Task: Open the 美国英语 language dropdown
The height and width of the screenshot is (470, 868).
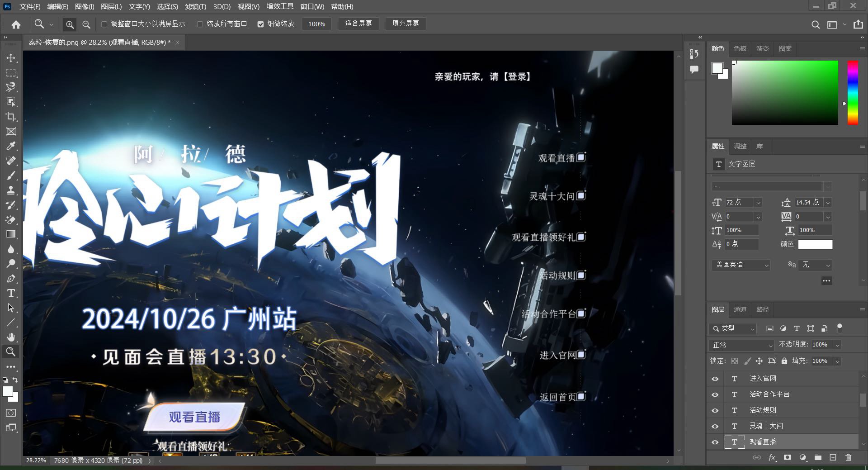Action: [x=741, y=265]
